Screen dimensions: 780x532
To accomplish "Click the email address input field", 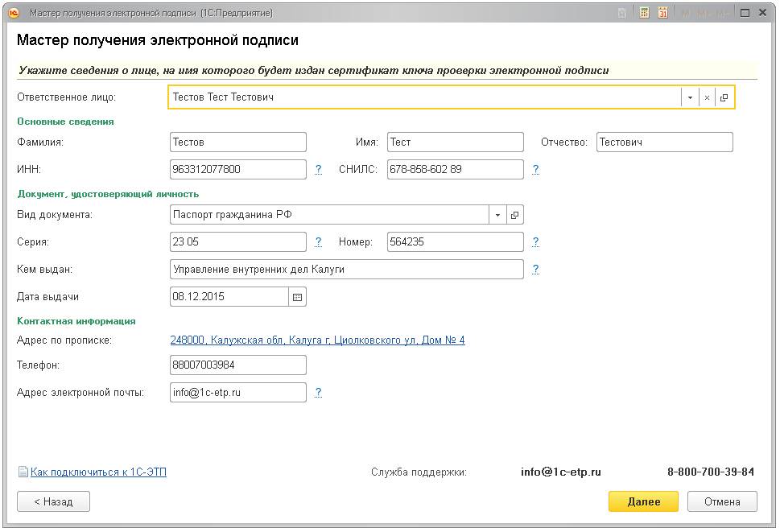I will (237, 393).
